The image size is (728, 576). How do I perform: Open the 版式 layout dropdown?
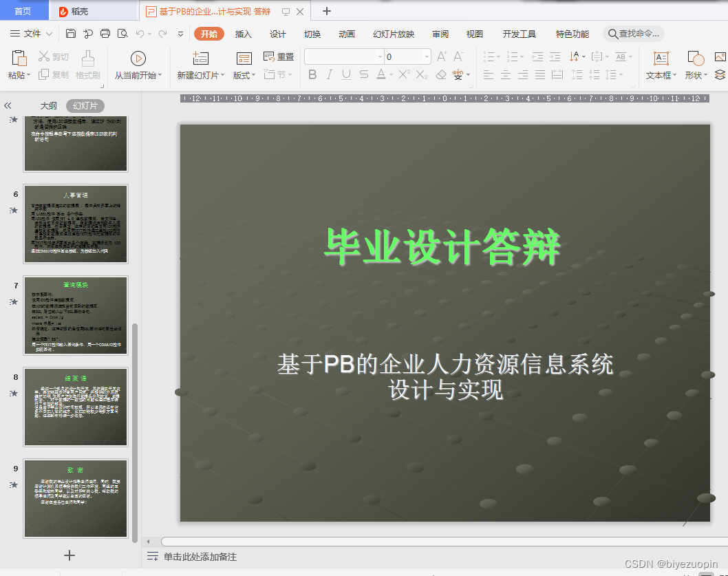click(245, 74)
